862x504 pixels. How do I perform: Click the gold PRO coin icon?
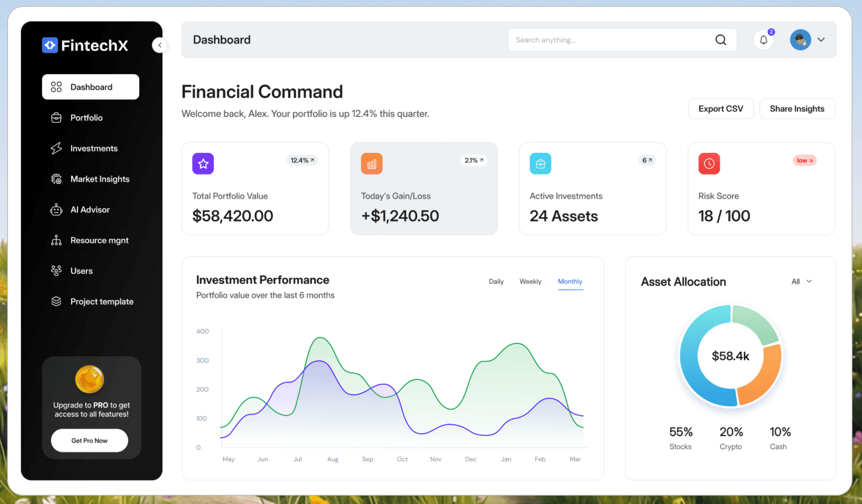tap(90, 379)
